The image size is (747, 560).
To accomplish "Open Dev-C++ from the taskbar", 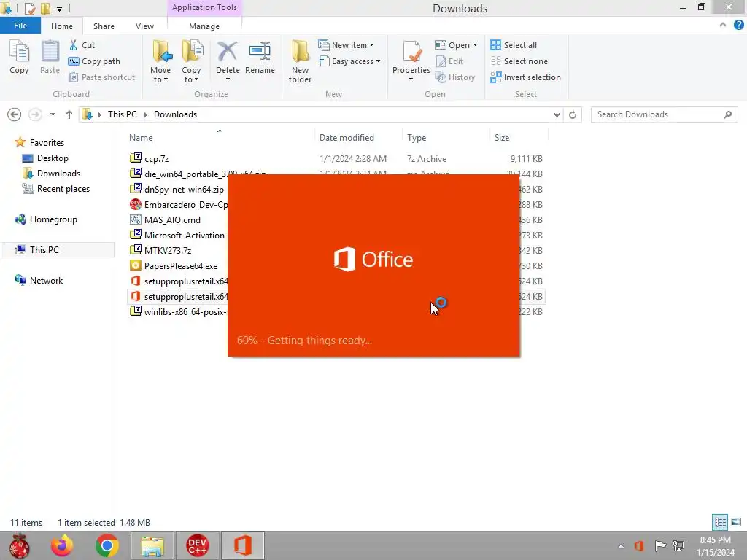I will [x=197, y=545].
